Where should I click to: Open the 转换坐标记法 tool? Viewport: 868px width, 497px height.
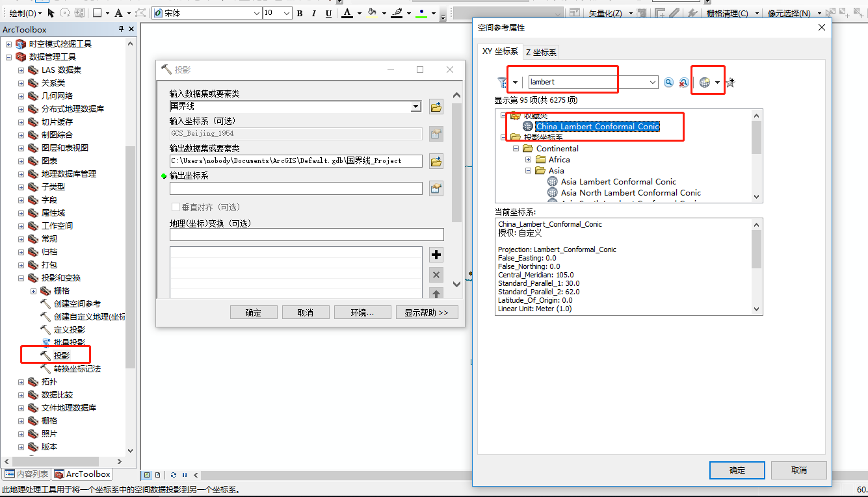point(77,368)
